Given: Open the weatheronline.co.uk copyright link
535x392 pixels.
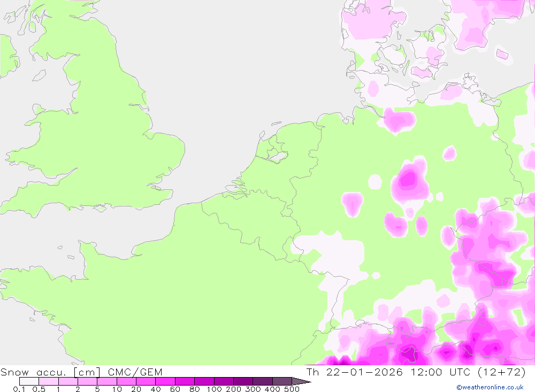Looking at the screenshot, I should (x=490, y=387).
